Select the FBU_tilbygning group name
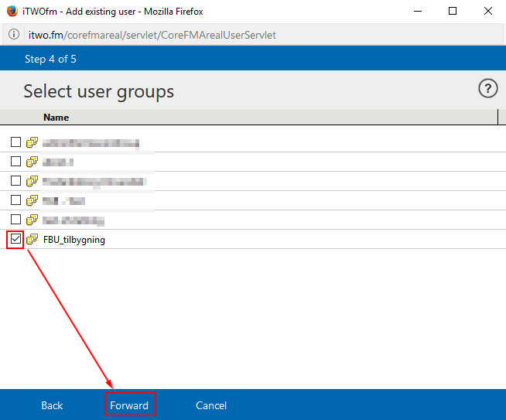Screen dimensions: 506x420 [x=74, y=240]
